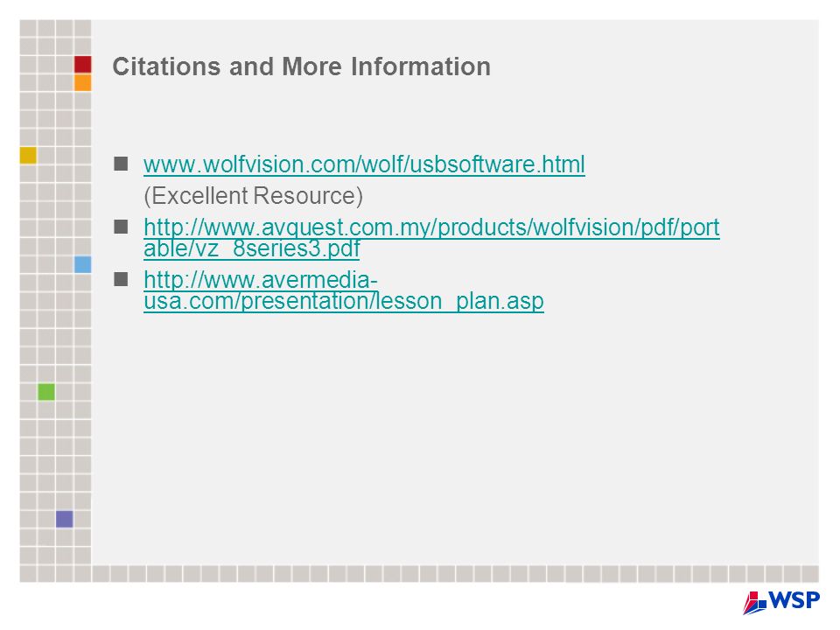Click the red-blue emblem in WSP logo

(754, 602)
